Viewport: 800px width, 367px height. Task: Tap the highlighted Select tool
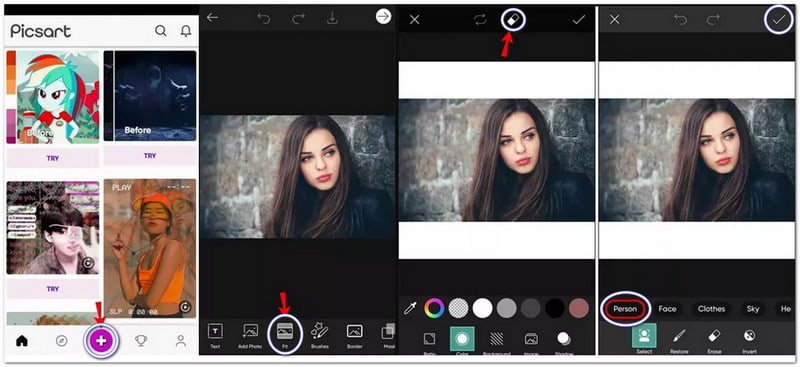click(644, 339)
